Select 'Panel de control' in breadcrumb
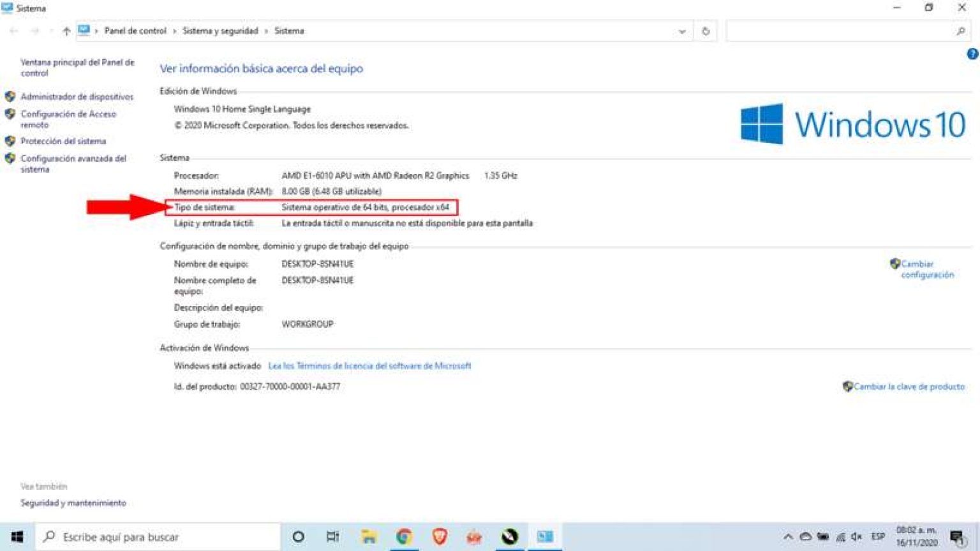Screen dimensions: 980x551 [135, 31]
